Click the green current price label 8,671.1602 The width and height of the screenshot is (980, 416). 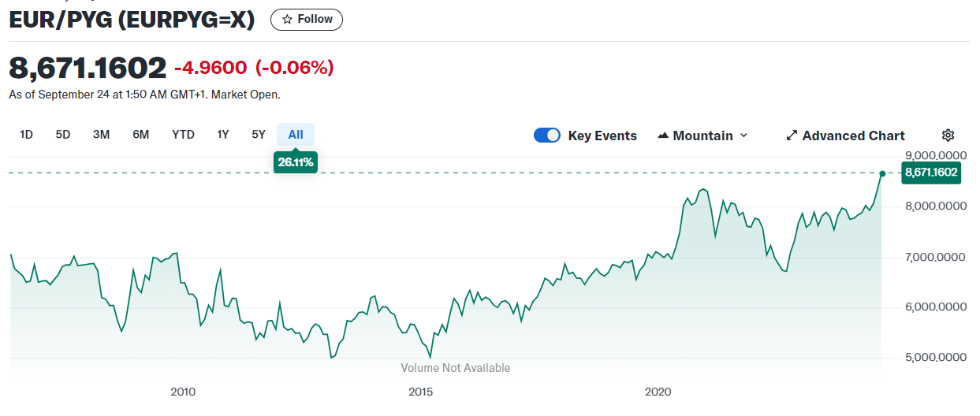931,173
